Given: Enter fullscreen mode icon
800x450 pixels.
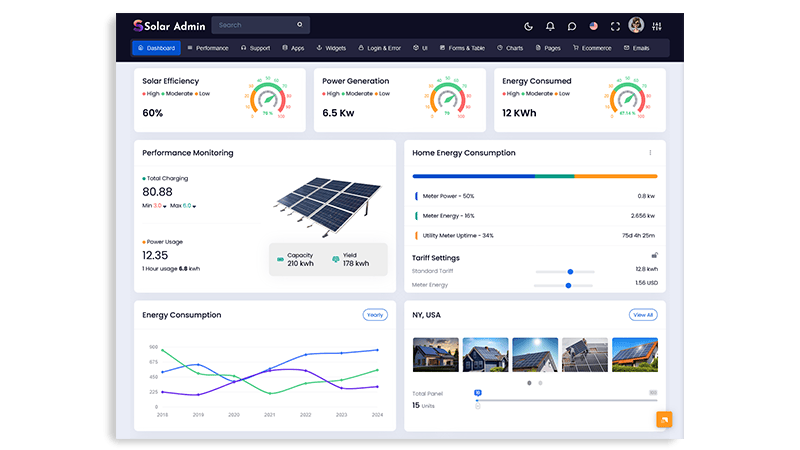Looking at the screenshot, I should click(615, 26).
